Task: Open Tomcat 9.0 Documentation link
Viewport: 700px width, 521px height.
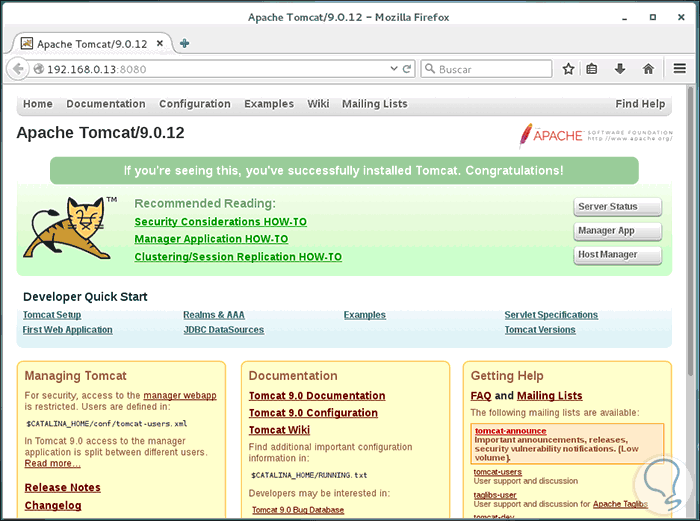Action: point(317,396)
